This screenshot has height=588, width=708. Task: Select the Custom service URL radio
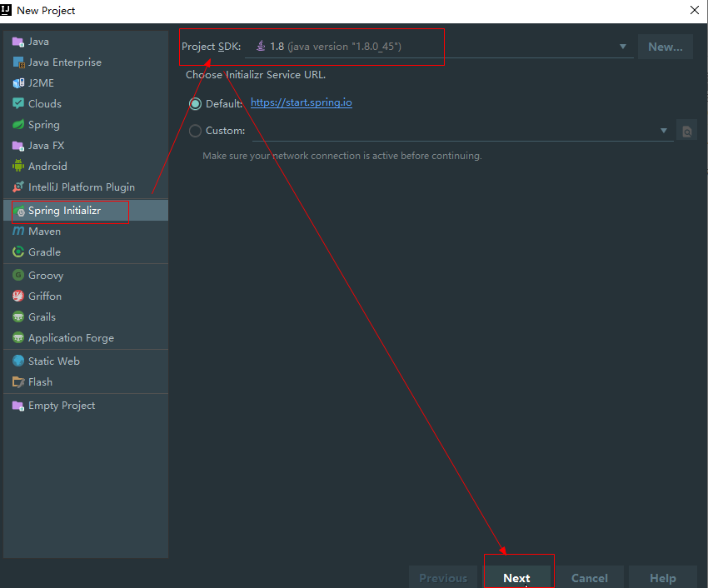coord(195,131)
